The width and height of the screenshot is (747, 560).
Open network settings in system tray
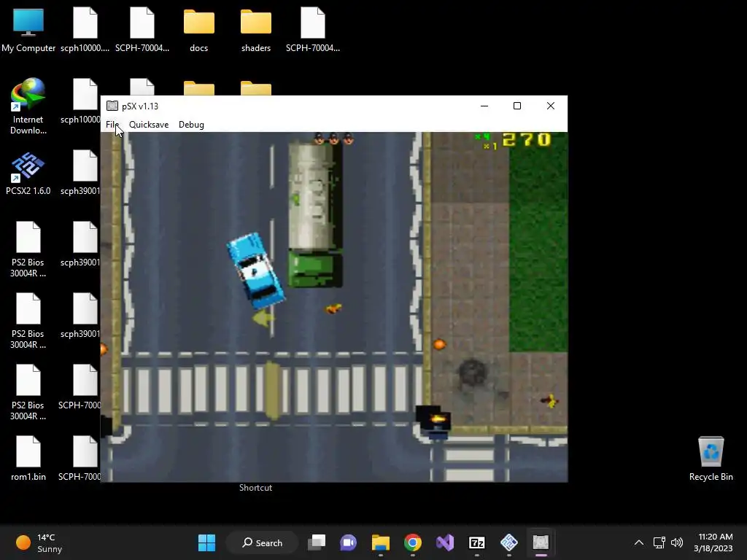point(659,542)
